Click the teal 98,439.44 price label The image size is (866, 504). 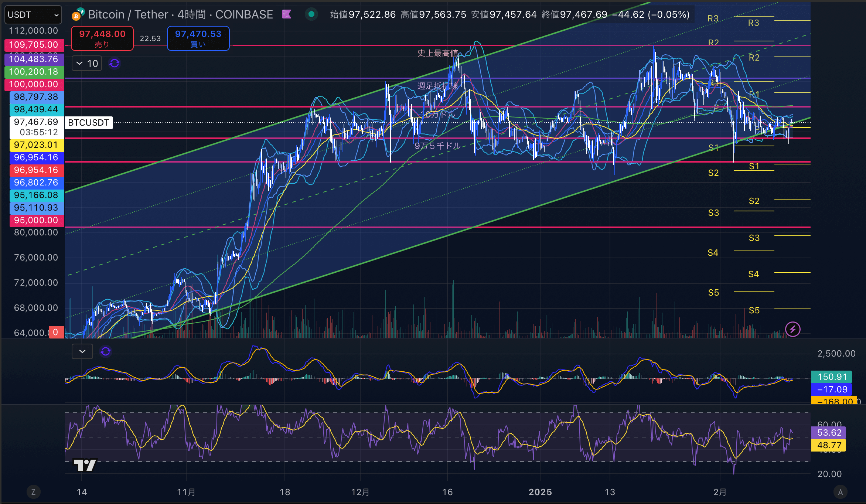click(x=37, y=109)
